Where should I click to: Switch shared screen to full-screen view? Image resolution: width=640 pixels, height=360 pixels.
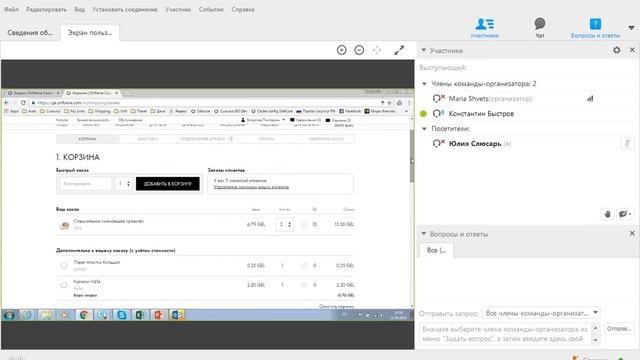(399, 50)
